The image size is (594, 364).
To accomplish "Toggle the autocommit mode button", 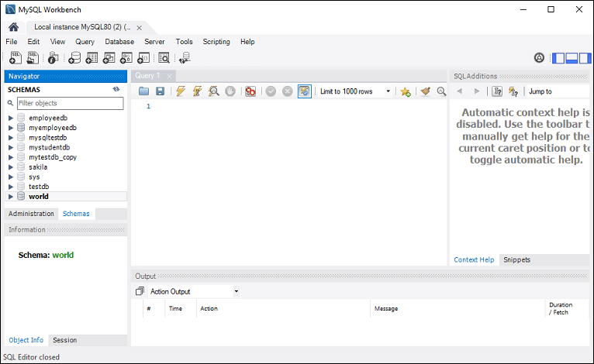I will coord(305,91).
